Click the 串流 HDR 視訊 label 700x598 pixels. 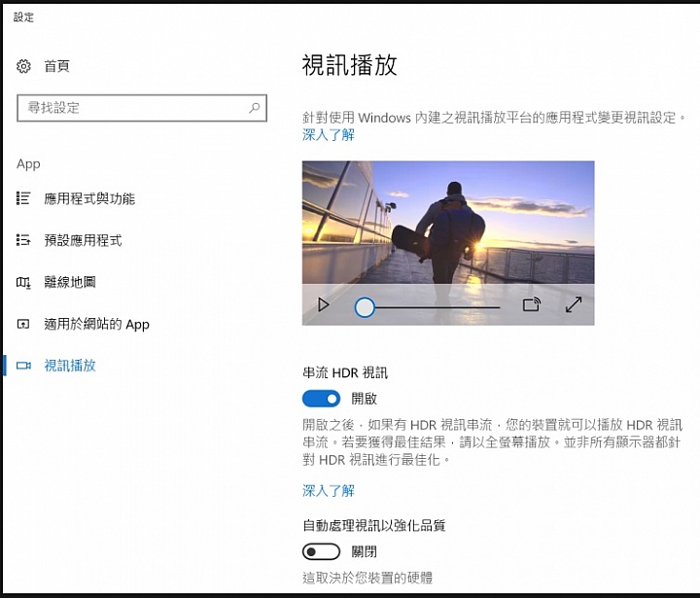pyautogui.click(x=345, y=372)
